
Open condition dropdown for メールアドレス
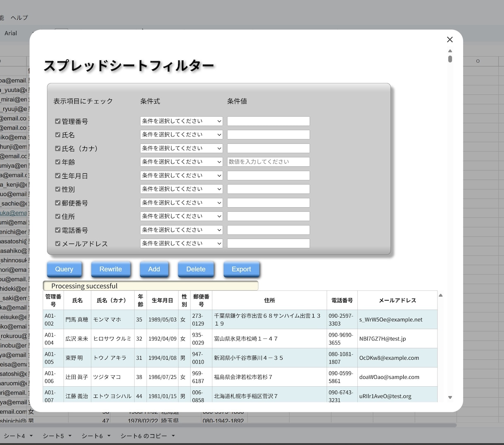(181, 244)
